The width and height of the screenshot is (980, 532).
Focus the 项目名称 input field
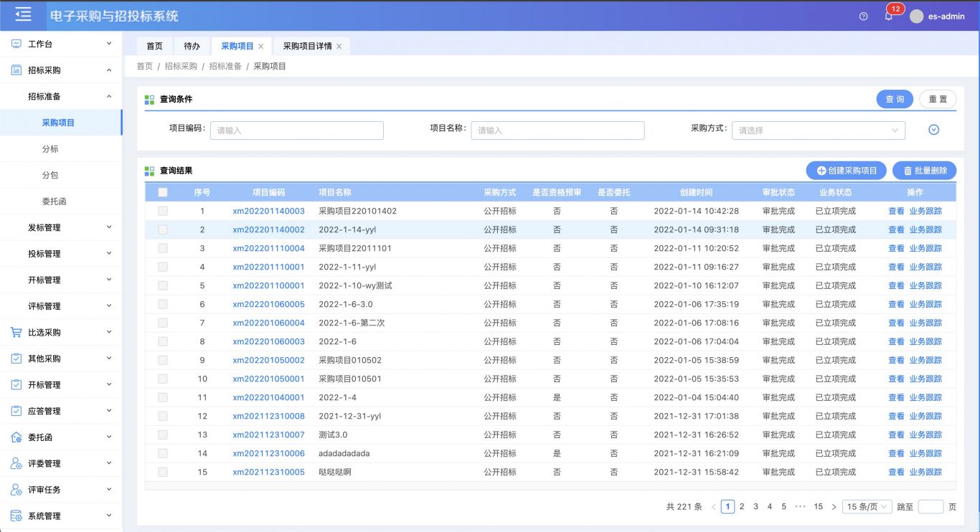click(x=557, y=130)
